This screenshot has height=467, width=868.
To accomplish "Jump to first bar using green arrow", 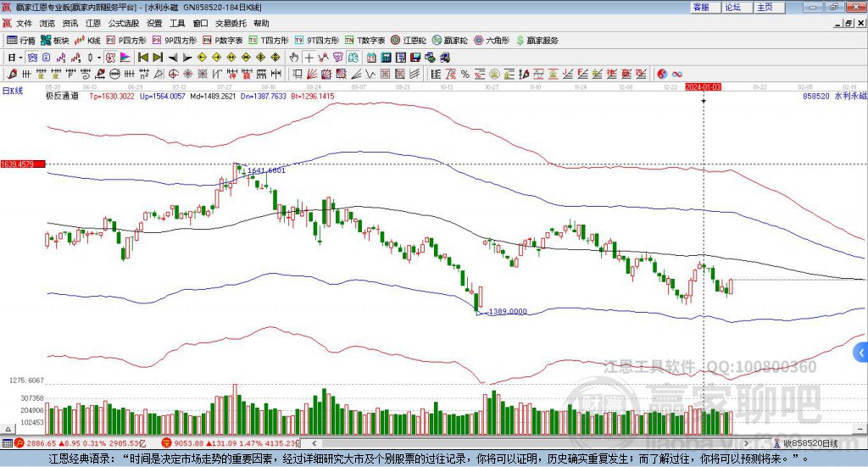I will pyautogui.click(x=143, y=58).
